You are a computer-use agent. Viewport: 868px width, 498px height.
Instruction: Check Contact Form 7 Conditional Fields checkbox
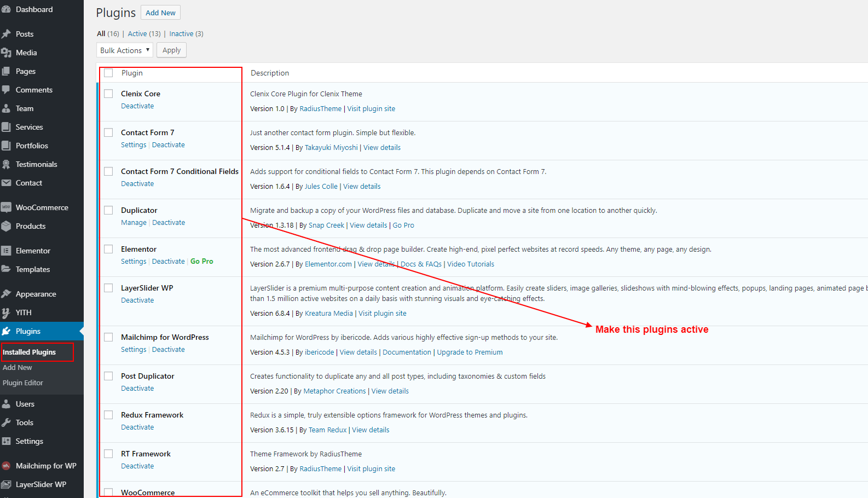108,171
